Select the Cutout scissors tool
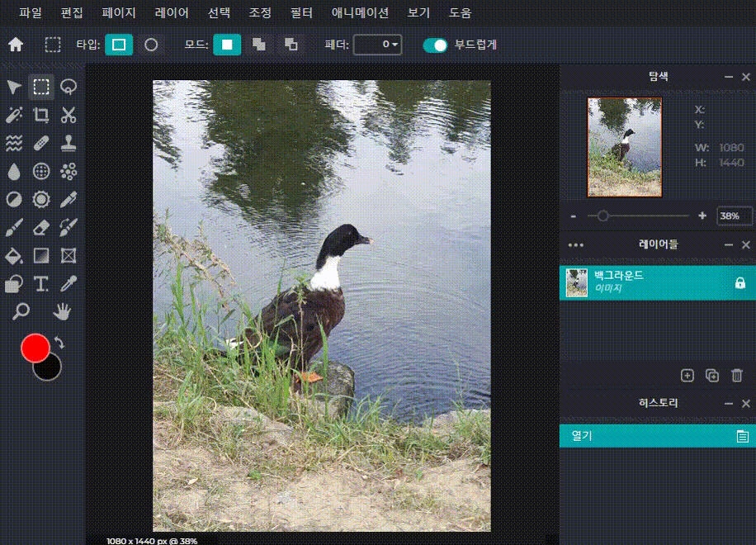756x545 pixels. [x=69, y=115]
